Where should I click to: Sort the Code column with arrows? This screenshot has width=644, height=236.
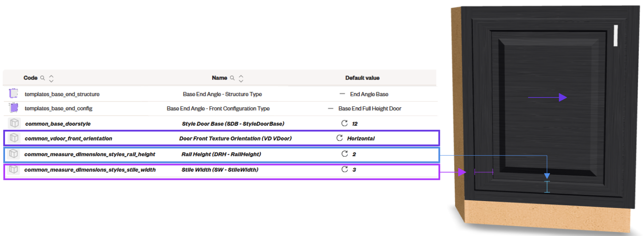click(51, 78)
